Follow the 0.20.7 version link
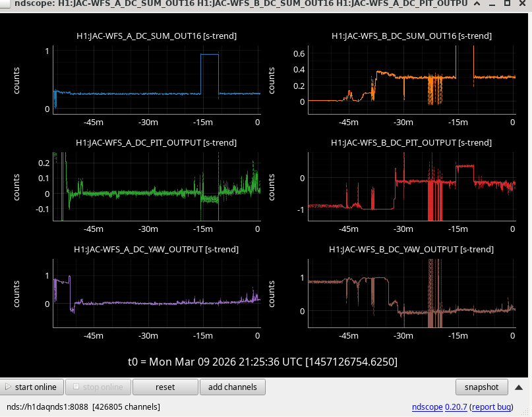532x417 pixels. 457,407
